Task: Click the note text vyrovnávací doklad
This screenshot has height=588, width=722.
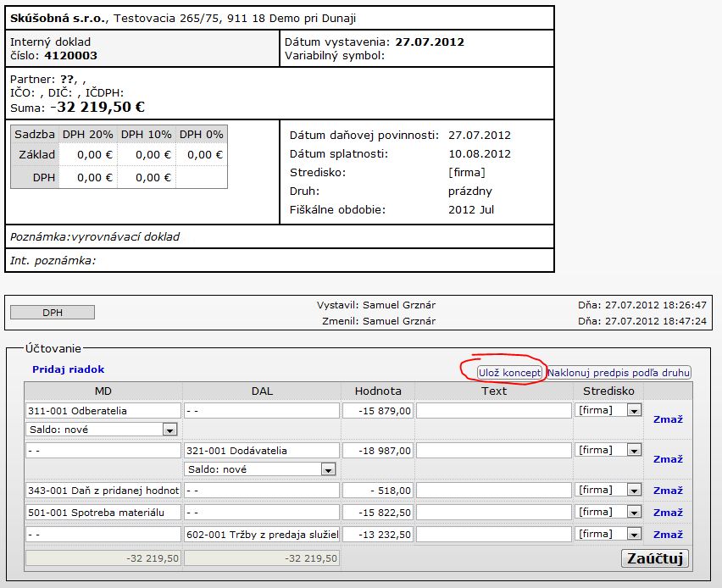Action: [125, 236]
